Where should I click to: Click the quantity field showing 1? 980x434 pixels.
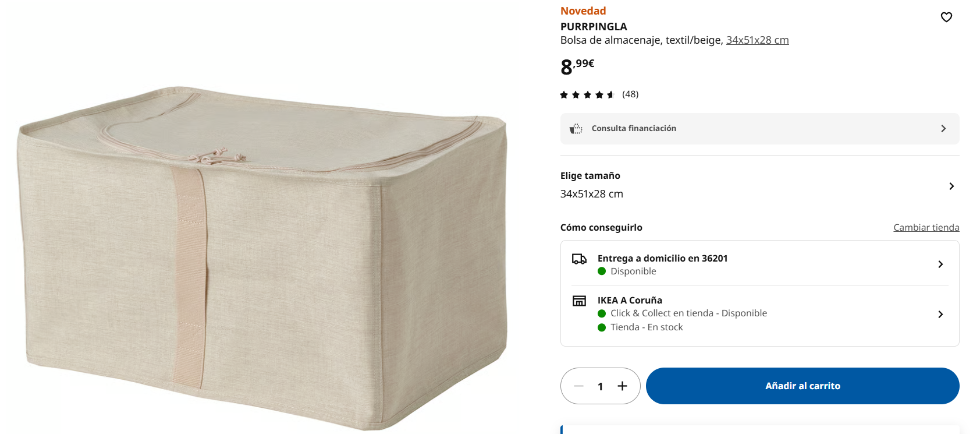[600, 386]
